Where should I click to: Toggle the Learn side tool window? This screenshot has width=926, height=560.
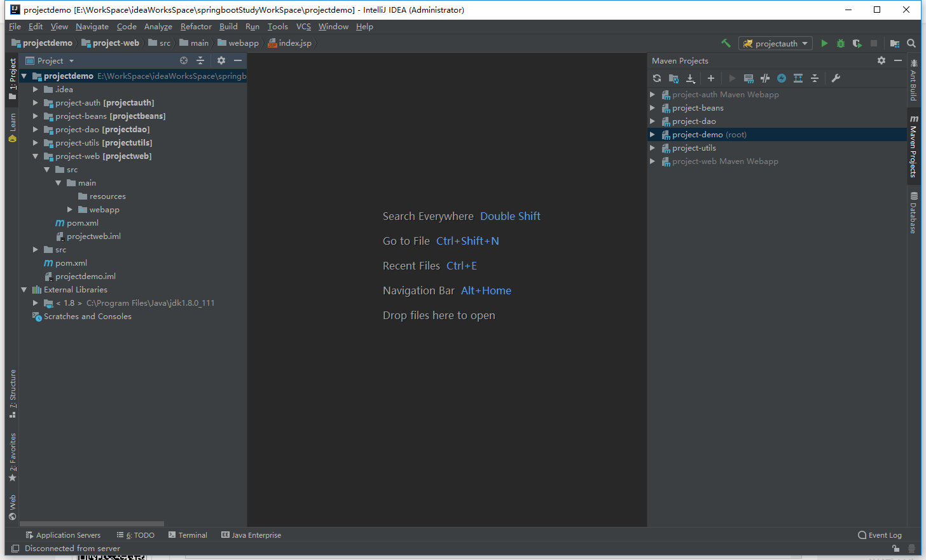point(13,128)
